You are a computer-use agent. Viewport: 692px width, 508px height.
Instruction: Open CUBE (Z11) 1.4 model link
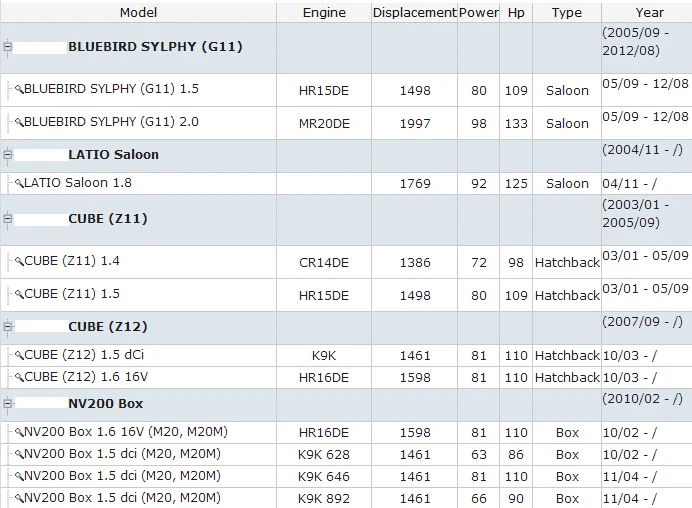coord(72,261)
